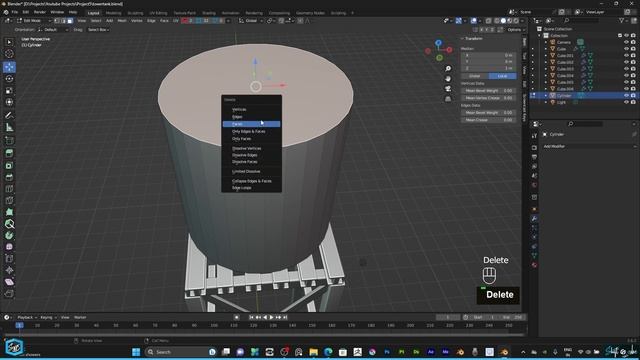This screenshot has width=640, height=360.
Task: Toggle camera view icon in viewport
Action: point(448,89)
